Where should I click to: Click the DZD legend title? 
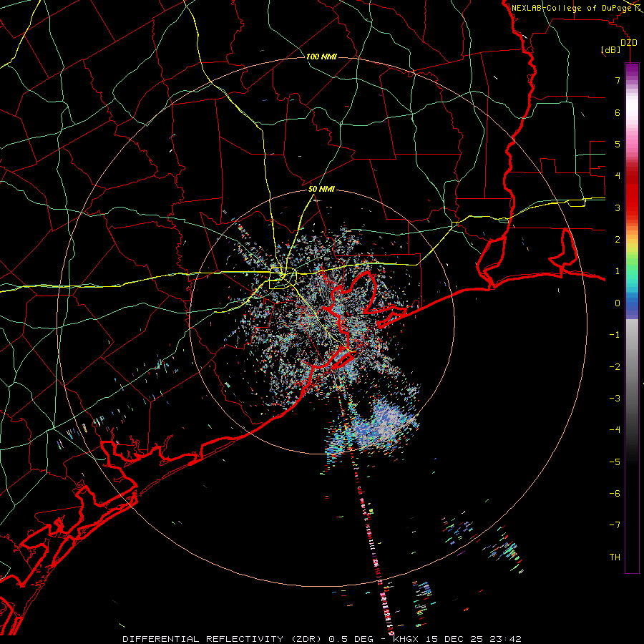[x=629, y=43]
